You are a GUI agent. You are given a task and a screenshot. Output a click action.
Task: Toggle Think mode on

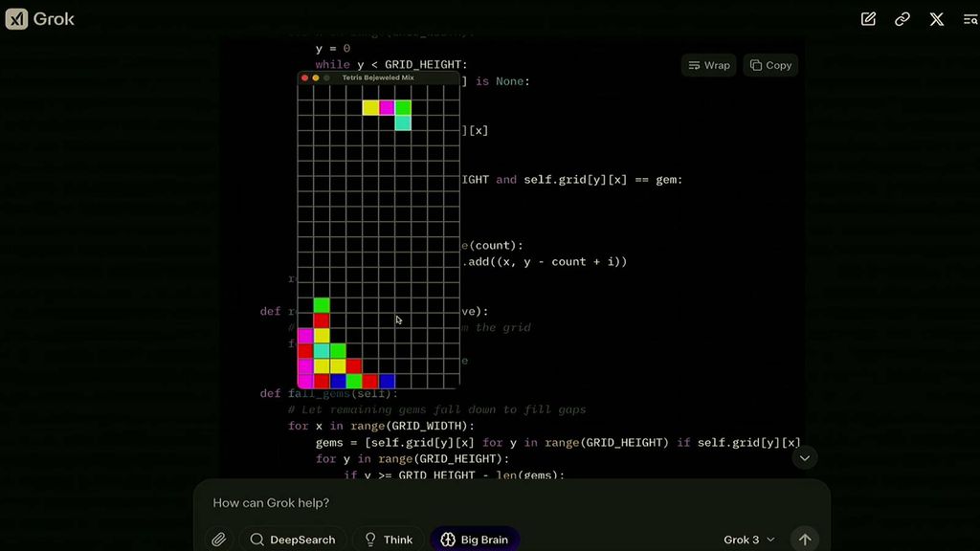(x=388, y=539)
